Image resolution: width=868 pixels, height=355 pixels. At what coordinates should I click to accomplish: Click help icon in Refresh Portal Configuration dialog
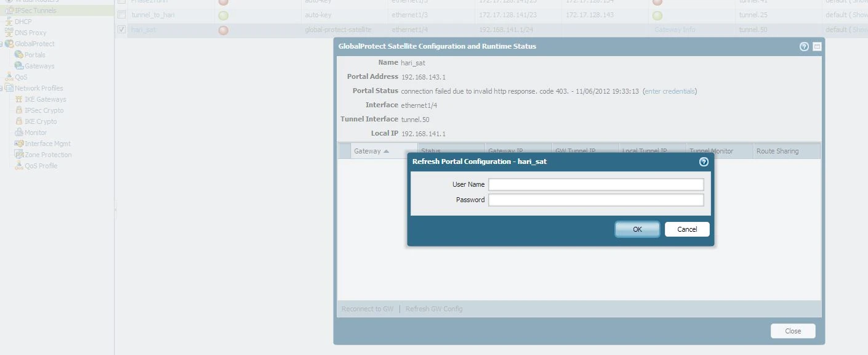pyautogui.click(x=704, y=161)
